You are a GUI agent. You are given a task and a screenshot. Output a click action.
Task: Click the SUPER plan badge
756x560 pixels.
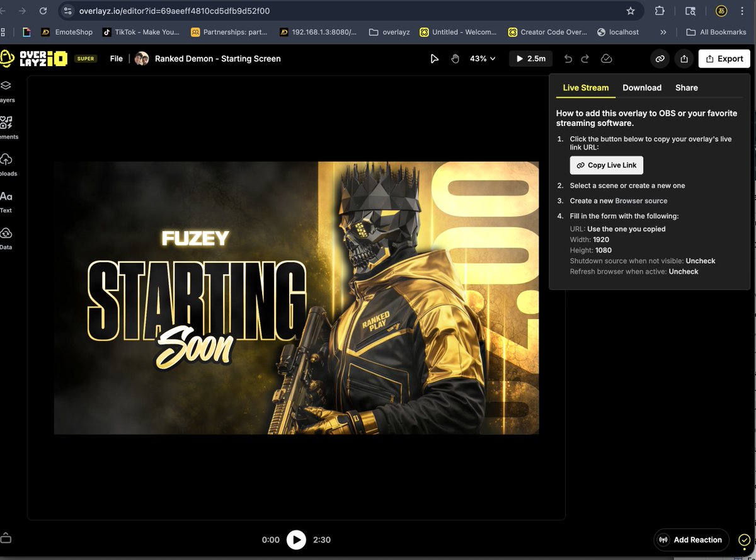86,59
